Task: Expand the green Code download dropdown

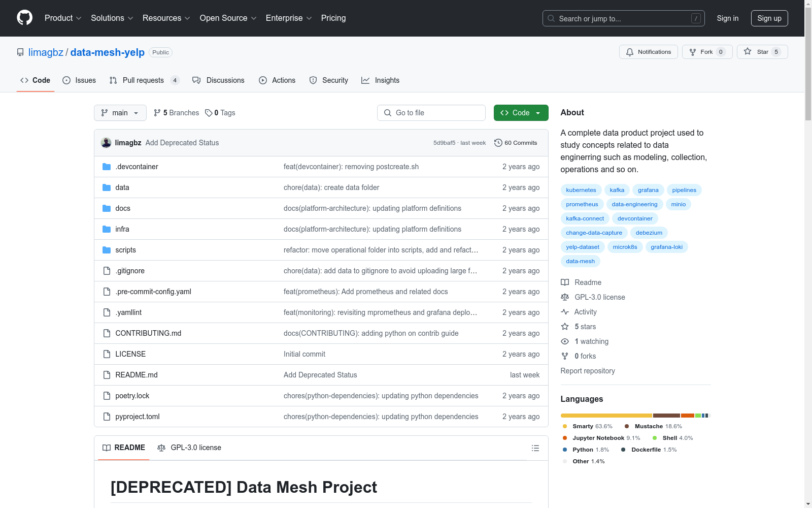Action: [521, 113]
